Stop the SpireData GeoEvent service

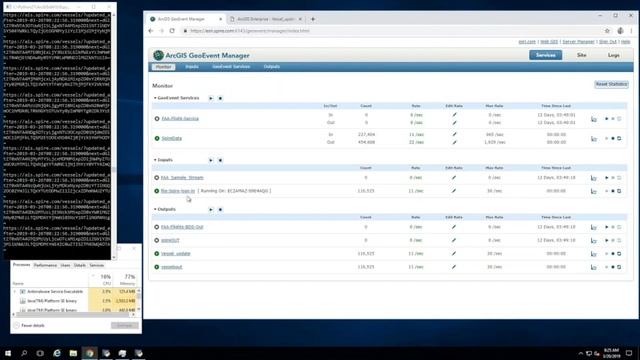coord(613,139)
